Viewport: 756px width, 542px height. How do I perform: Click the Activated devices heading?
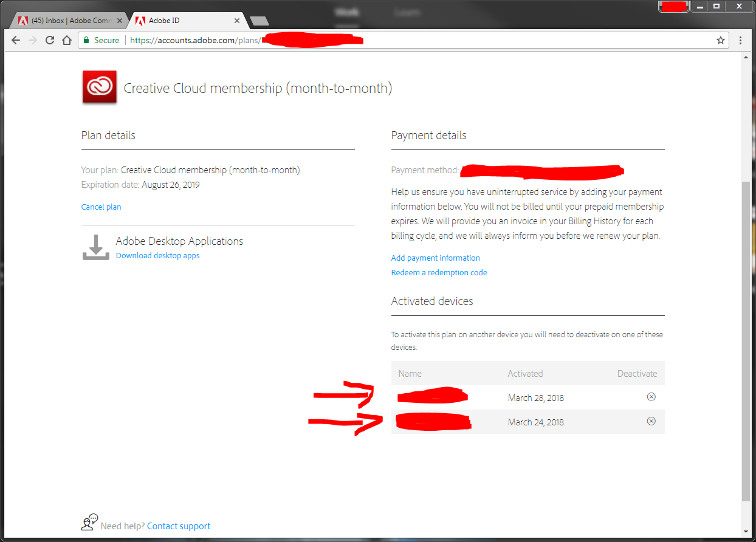click(432, 301)
